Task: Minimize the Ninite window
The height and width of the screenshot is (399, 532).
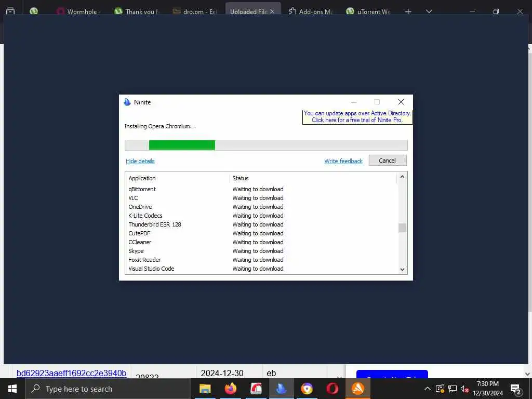Action: [x=354, y=102]
